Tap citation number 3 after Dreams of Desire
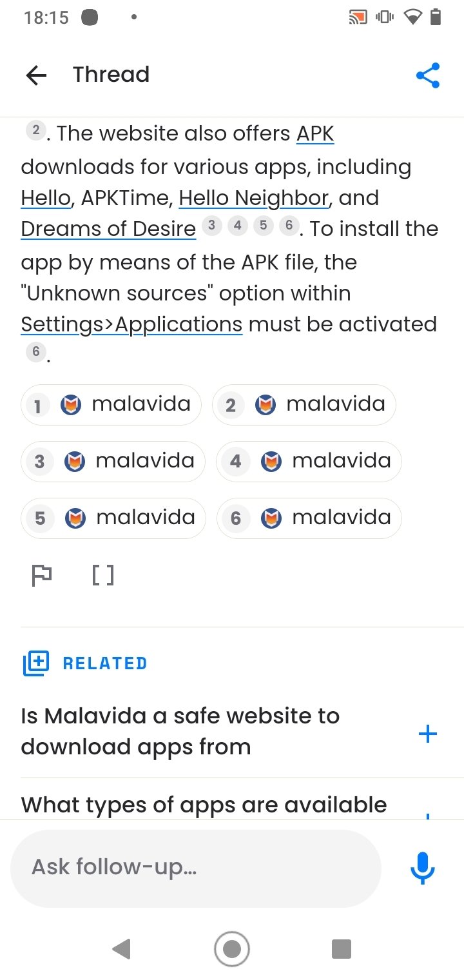The width and height of the screenshot is (464, 980). pos(211,225)
